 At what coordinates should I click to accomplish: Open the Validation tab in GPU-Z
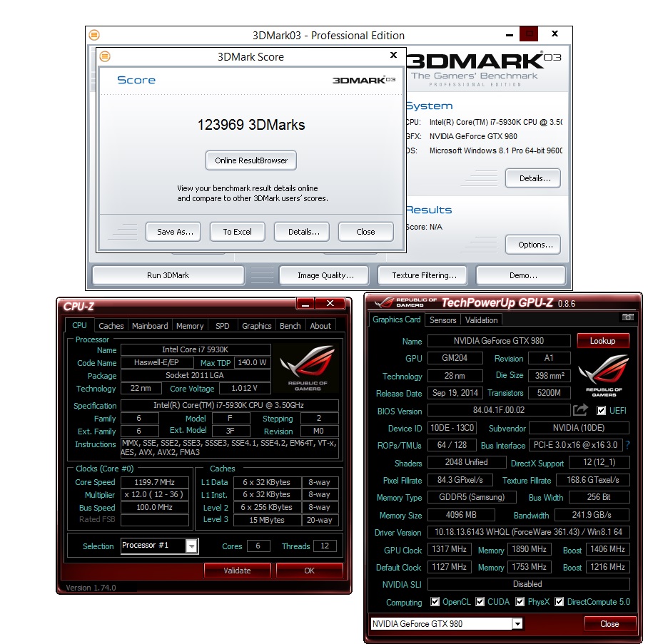(x=481, y=320)
